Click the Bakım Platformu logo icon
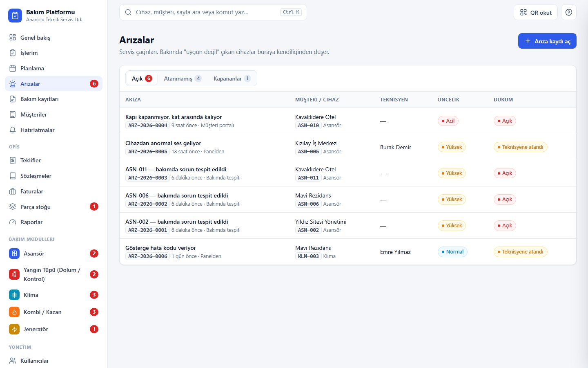The width and height of the screenshot is (588, 368). click(x=15, y=16)
